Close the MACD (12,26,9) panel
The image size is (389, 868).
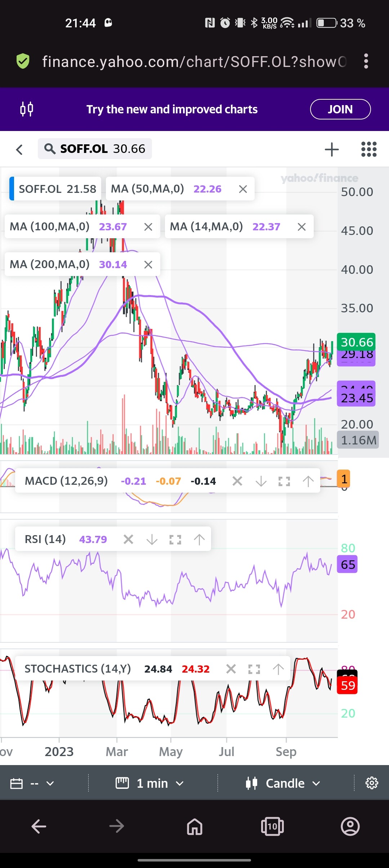[237, 481]
